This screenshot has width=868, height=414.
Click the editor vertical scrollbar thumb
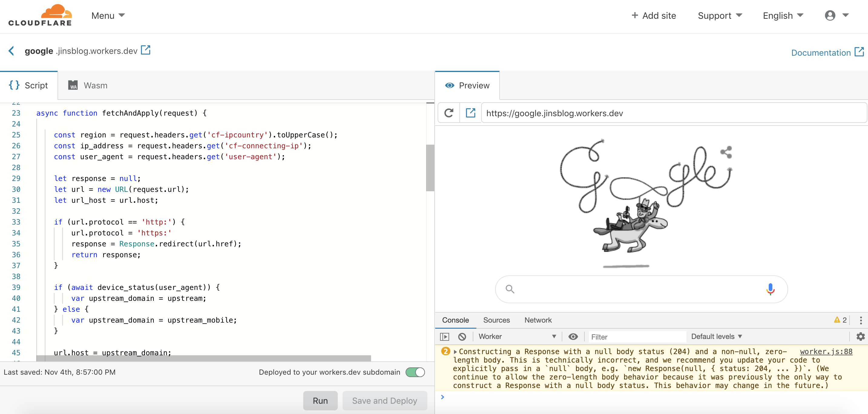(x=430, y=167)
